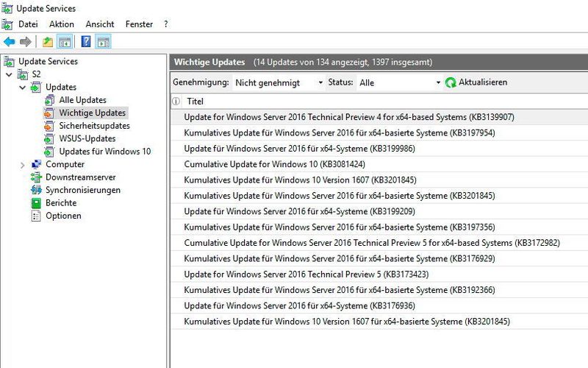This screenshot has width=588, height=368.
Task: Click the Berichte node icon
Action: (x=36, y=203)
